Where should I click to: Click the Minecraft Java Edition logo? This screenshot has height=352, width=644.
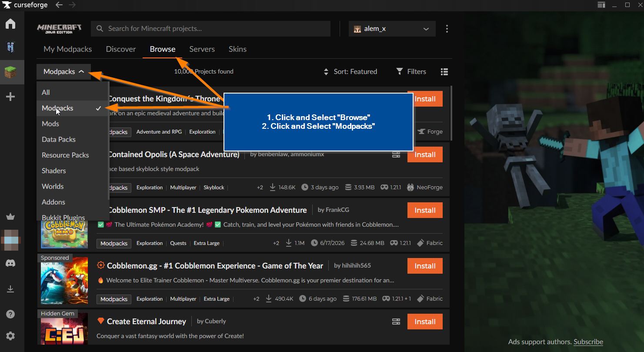pyautogui.click(x=60, y=29)
